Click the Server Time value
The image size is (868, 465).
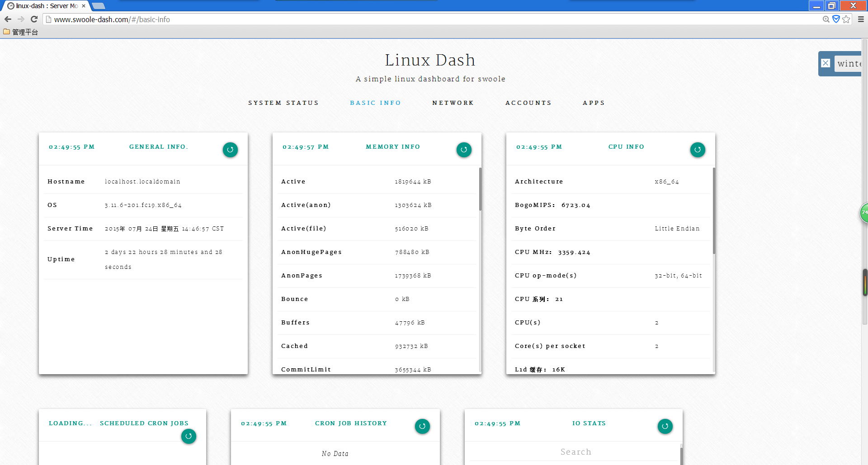click(164, 229)
